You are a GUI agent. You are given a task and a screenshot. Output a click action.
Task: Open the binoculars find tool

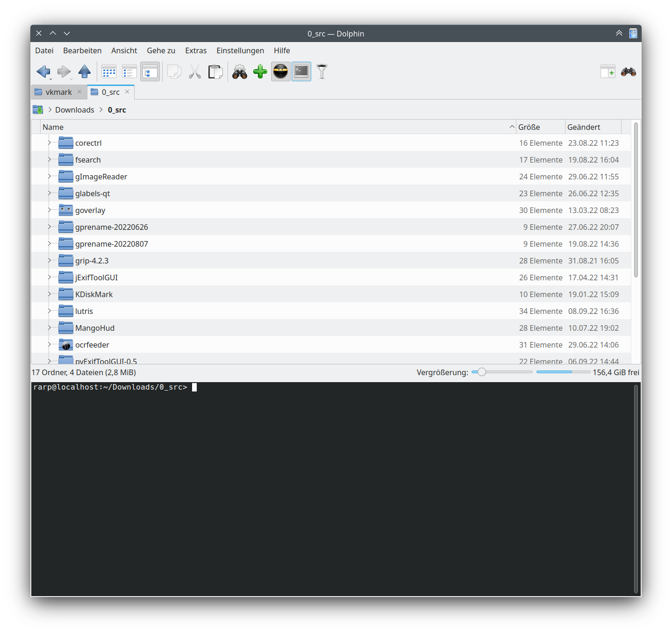tap(240, 71)
